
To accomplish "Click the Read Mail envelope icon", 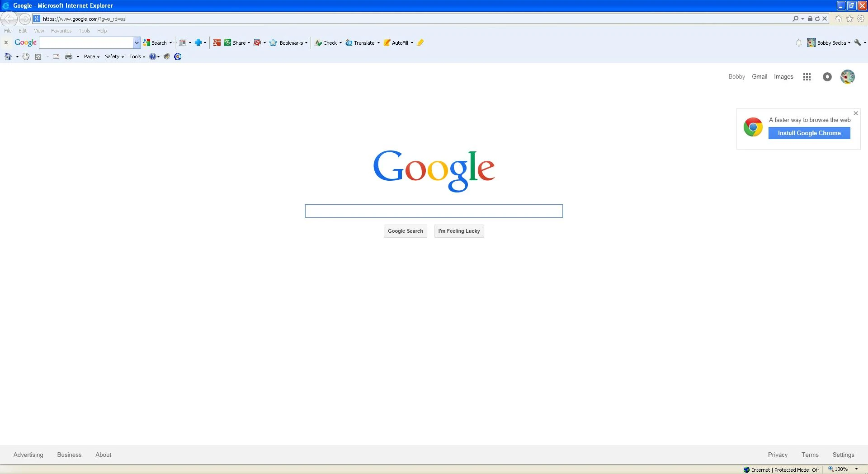I will (56, 56).
